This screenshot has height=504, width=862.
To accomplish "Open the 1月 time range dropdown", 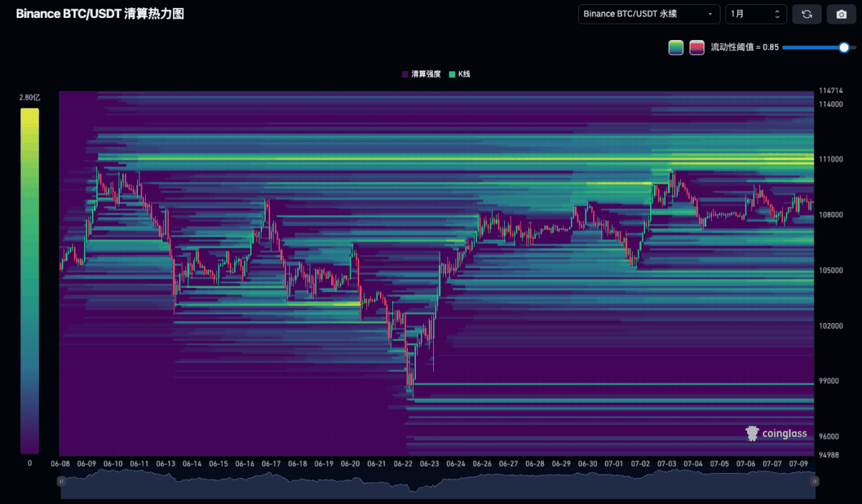I will [x=756, y=14].
